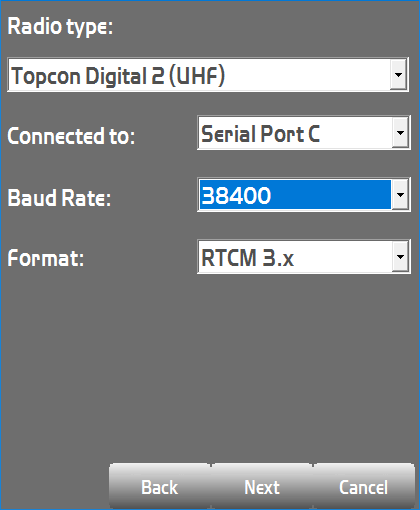The height and width of the screenshot is (510, 420).
Task: Open the Format dropdown arrow
Action: (x=400, y=257)
